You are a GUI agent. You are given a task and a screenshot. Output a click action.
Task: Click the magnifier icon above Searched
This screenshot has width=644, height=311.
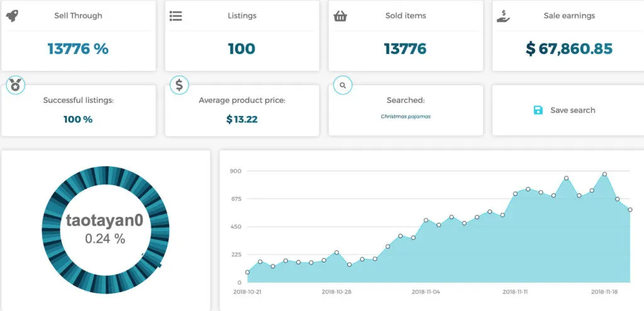pyautogui.click(x=343, y=84)
